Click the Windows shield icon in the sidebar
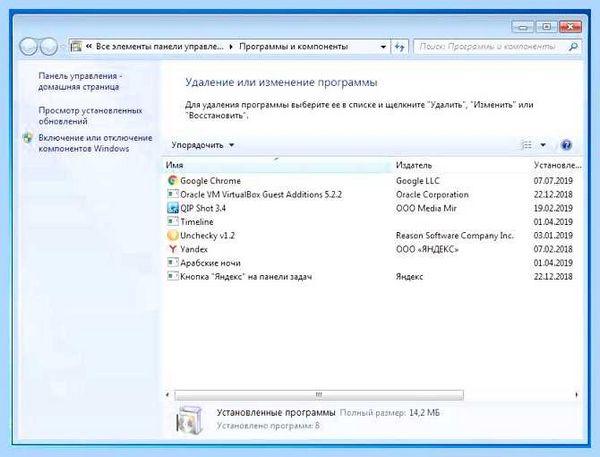Image resolution: width=600 pixels, height=457 pixels. 28,138
